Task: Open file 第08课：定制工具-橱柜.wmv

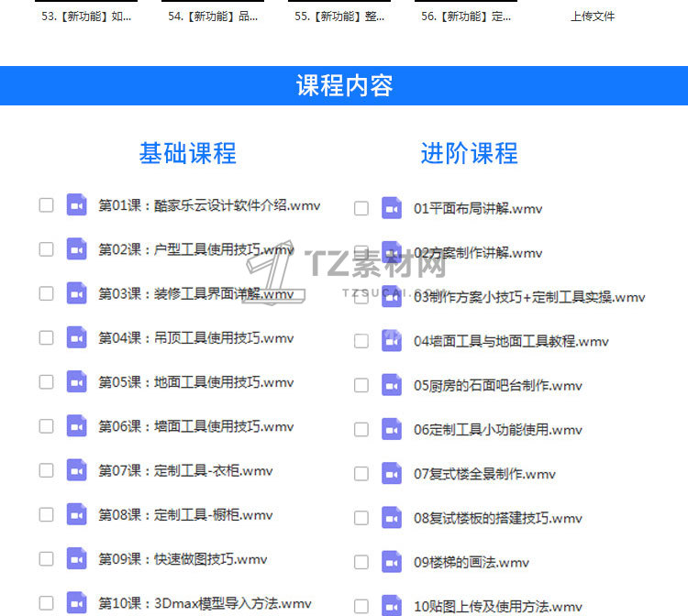Action: [185, 515]
